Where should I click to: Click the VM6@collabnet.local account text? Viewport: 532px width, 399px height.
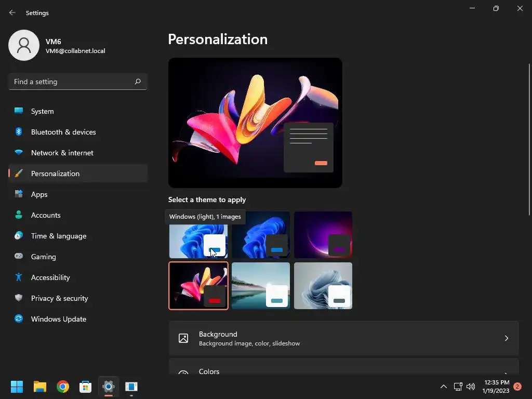[75, 51]
